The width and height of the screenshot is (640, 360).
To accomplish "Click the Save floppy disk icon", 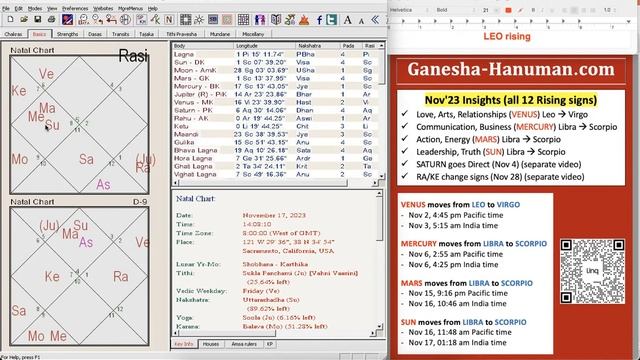I will pyautogui.click(x=38, y=20).
